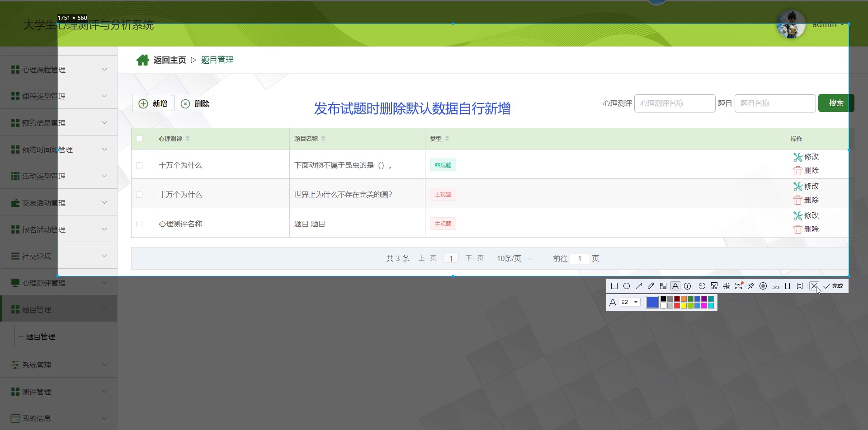Click the 客观题 type tag
The image size is (868, 430).
tap(443, 165)
